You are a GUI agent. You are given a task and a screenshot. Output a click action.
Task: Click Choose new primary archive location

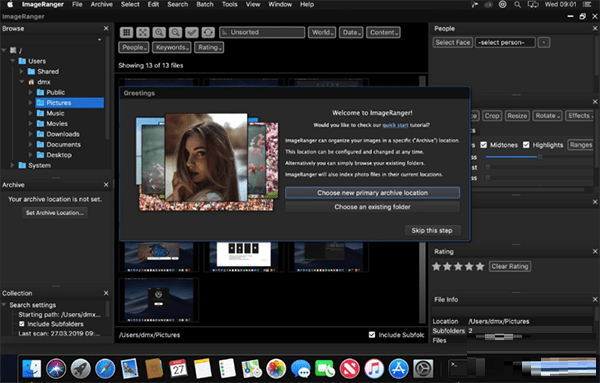[372, 193]
